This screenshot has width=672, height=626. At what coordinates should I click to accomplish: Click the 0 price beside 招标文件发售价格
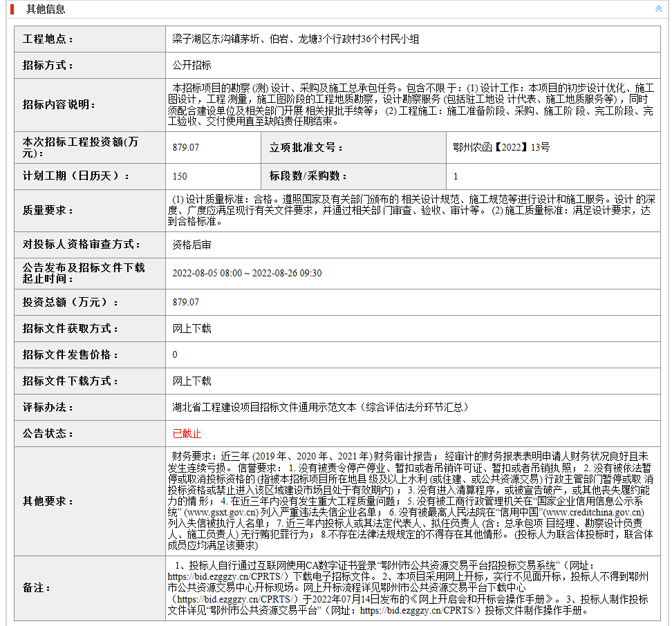[x=175, y=355]
